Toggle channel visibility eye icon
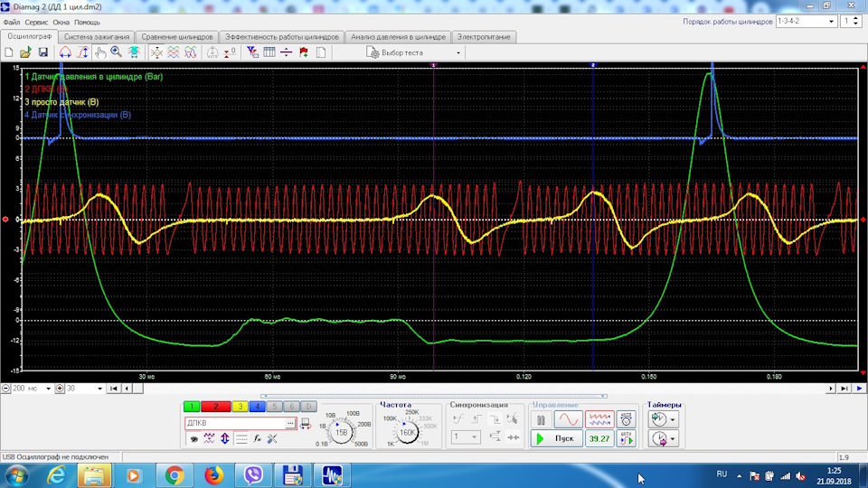 (193, 439)
